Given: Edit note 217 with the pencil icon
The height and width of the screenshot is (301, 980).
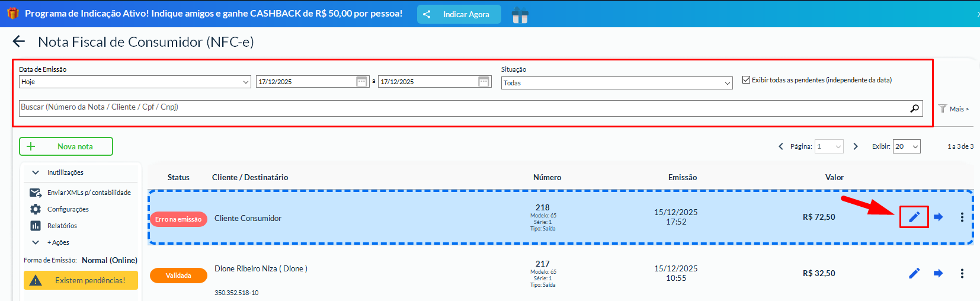Looking at the screenshot, I should point(914,273).
